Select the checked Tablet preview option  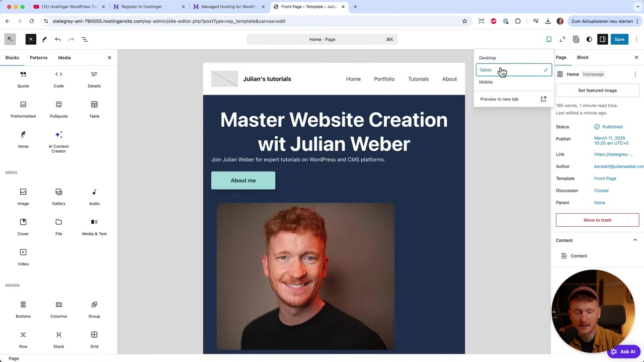point(514,70)
